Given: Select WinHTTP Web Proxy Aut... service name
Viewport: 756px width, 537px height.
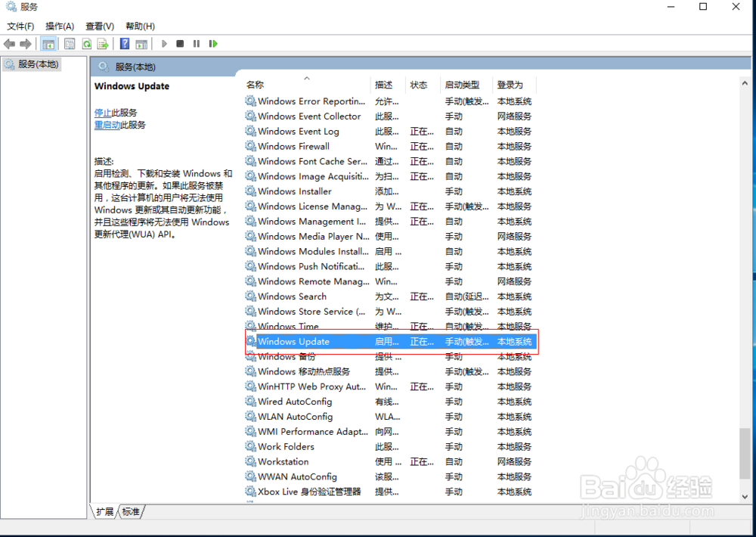Looking at the screenshot, I should pos(312,386).
